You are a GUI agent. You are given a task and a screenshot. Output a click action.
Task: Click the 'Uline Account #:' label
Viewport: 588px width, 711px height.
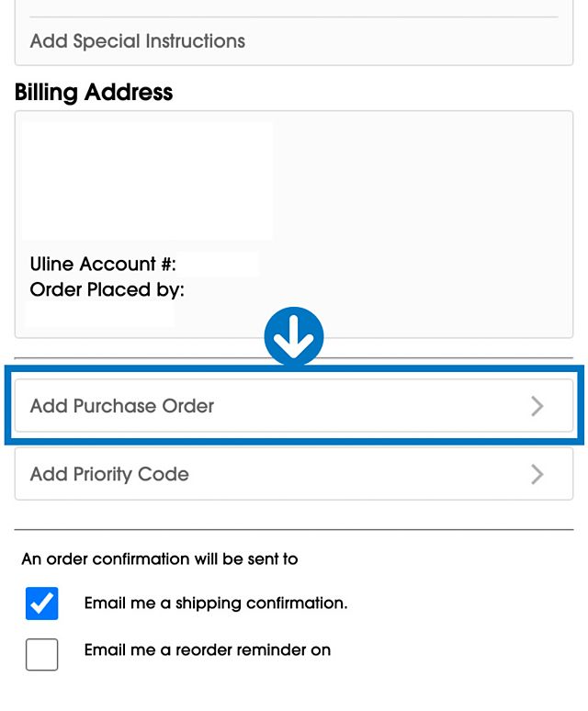click(103, 265)
